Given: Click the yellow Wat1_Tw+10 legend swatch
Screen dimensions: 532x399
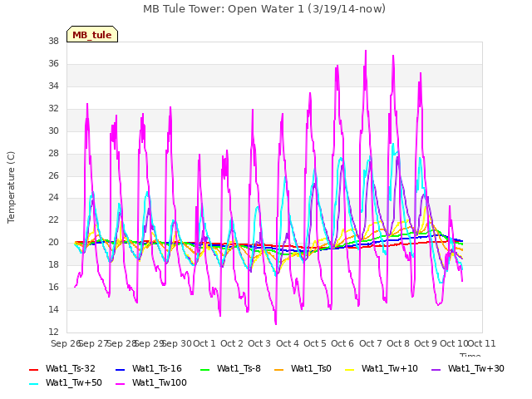Looking at the screenshot, I should point(349,369).
